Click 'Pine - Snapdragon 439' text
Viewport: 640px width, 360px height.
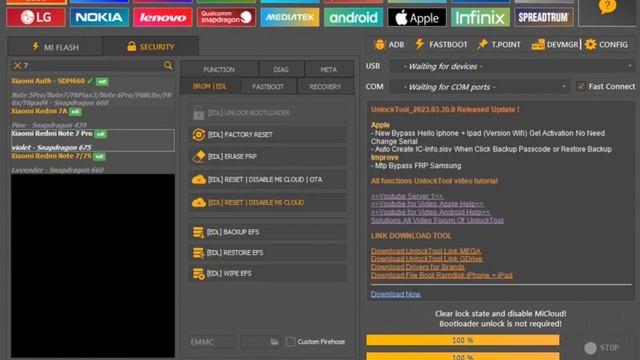tap(49, 125)
